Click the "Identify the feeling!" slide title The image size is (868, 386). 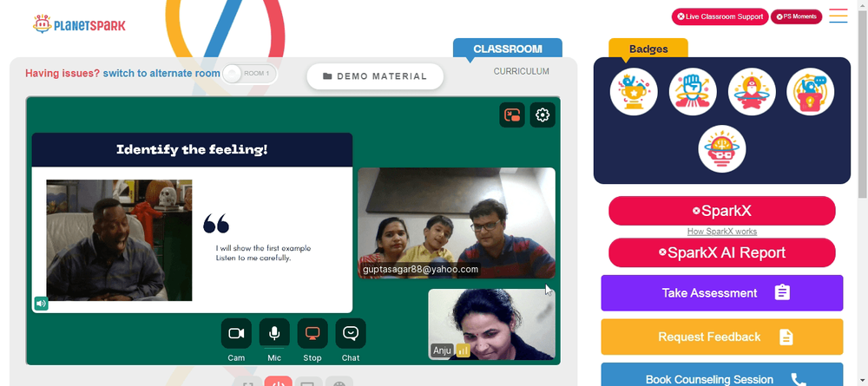(192, 149)
